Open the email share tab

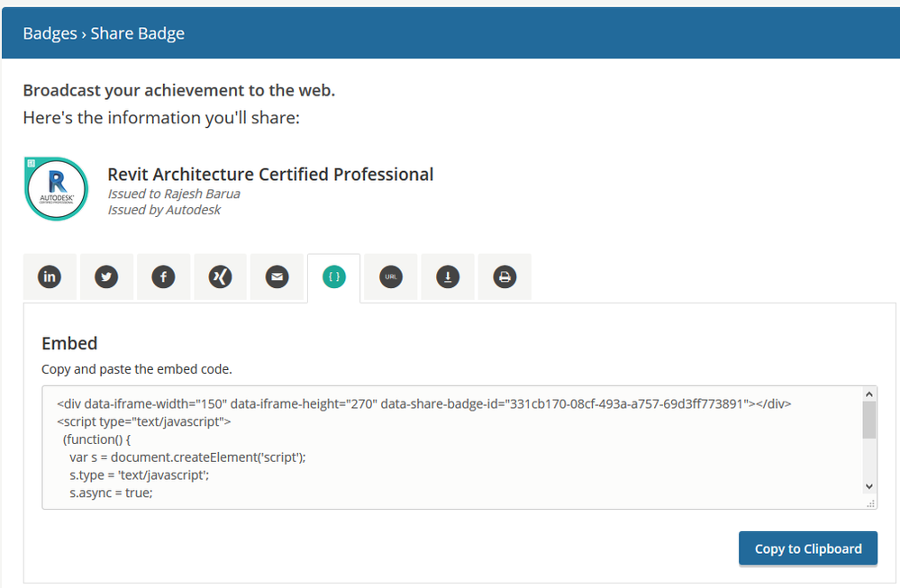pyautogui.click(x=277, y=277)
